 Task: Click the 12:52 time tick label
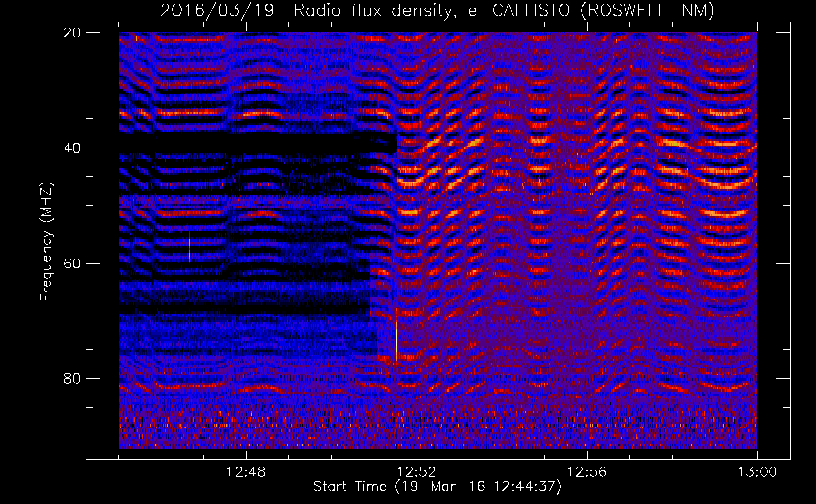(417, 472)
